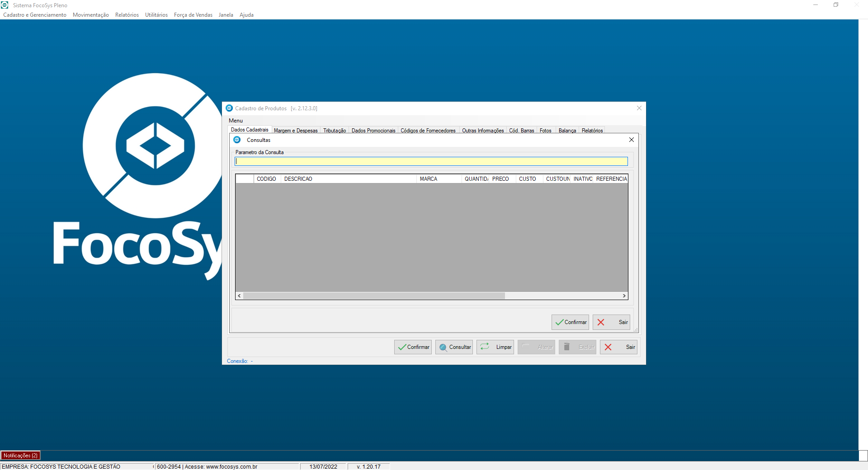Switch to the Cód. Barras tab
868x470 pixels.
(x=522, y=131)
